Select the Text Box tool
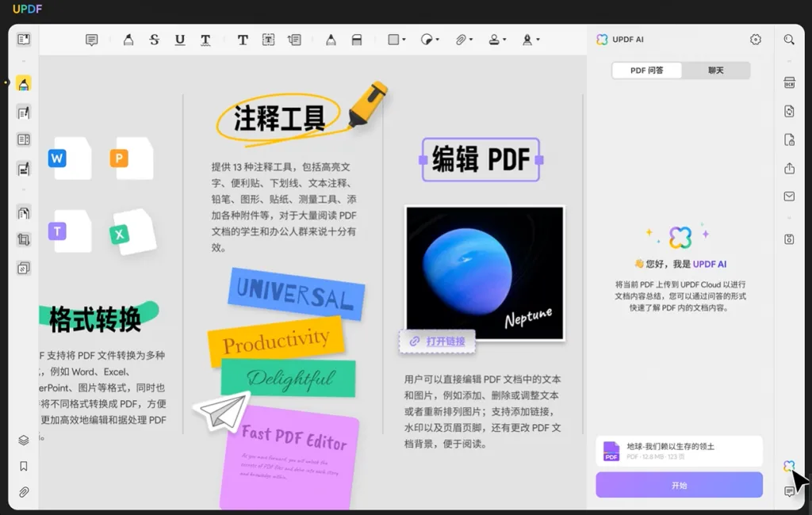Viewport: 812px width, 515px height. [268, 40]
